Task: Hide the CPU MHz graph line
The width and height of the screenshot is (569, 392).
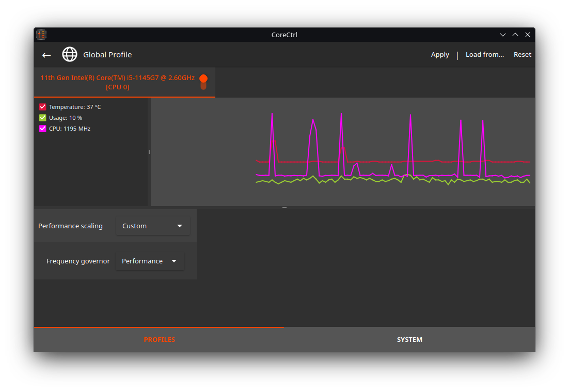Action: click(43, 129)
